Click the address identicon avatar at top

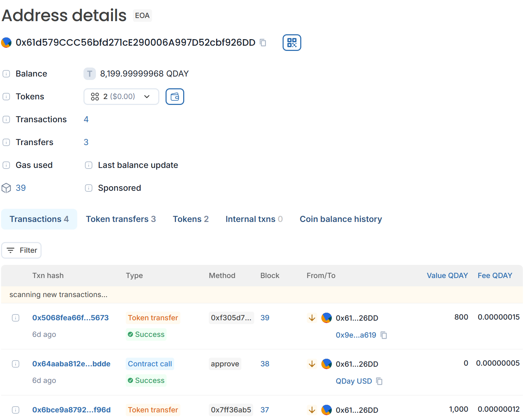[x=6, y=43]
